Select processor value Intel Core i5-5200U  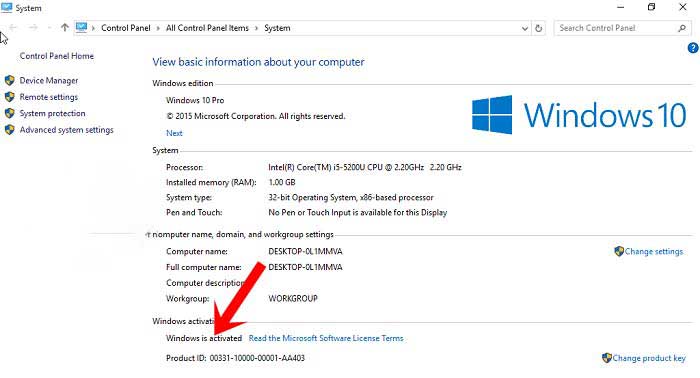point(365,167)
